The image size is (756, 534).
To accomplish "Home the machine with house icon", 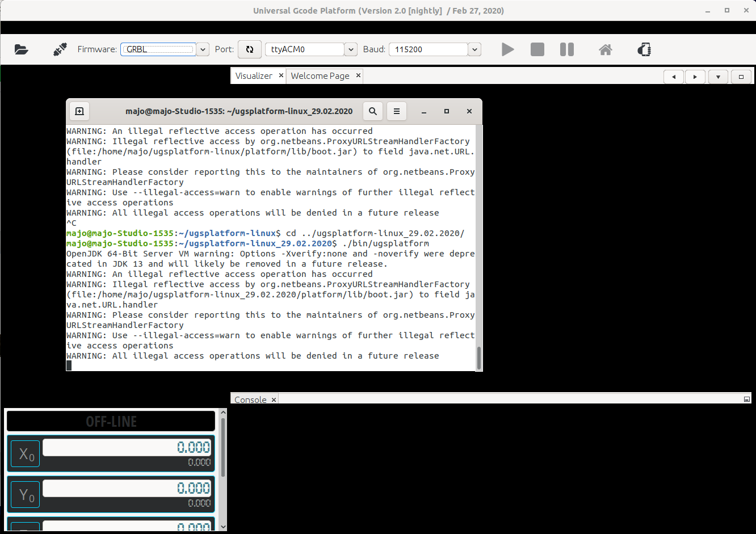I will coord(606,49).
